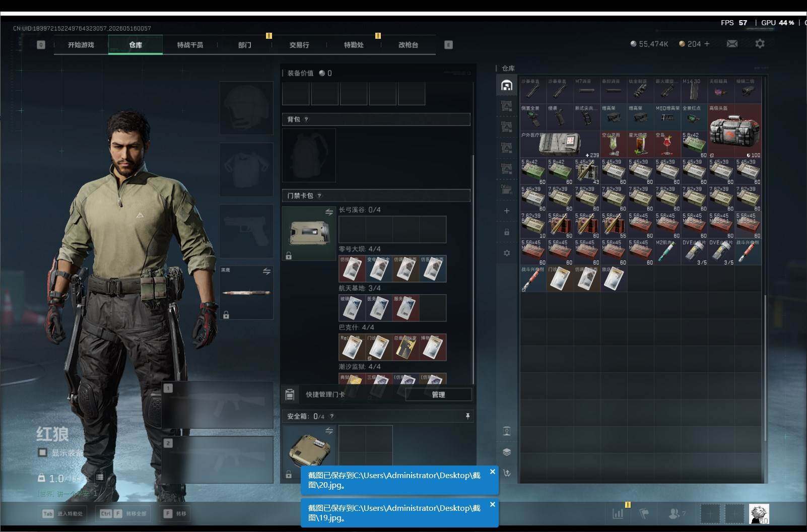Select the 空岛 red cocktail item
This screenshot has width=807, height=532.
pyautogui.click(x=667, y=145)
